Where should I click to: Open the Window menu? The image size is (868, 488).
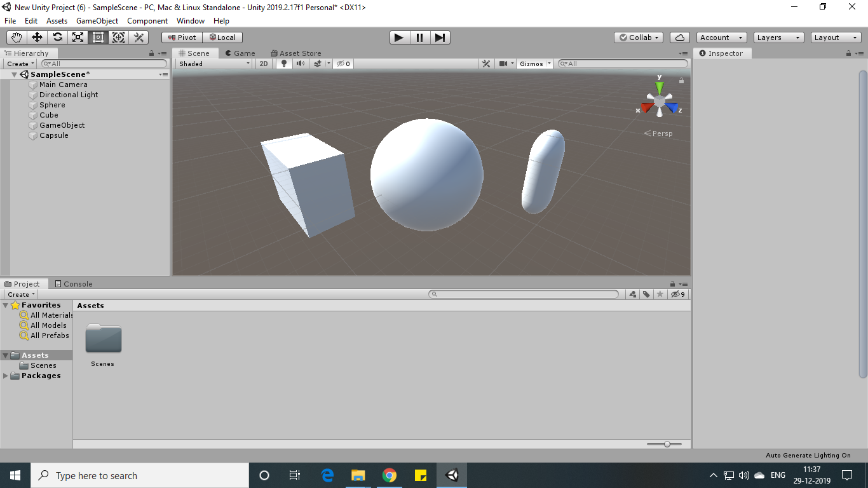tap(191, 21)
